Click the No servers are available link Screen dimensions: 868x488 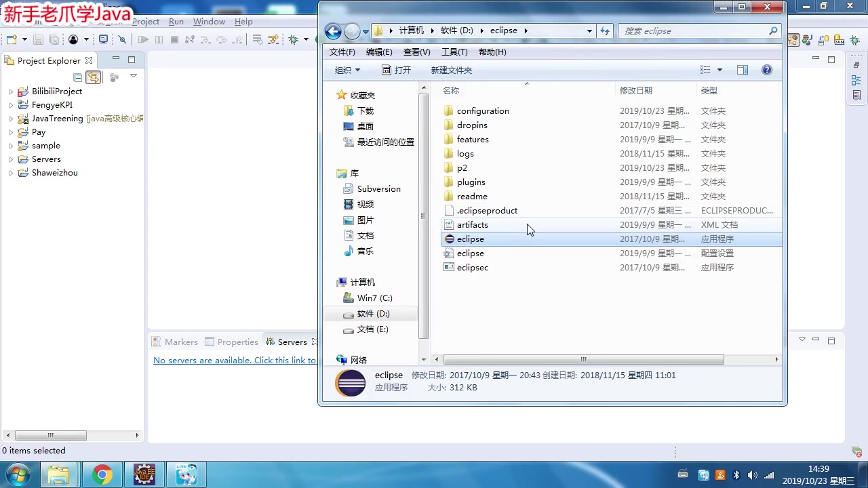pyautogui.click(x=235, y=360)
